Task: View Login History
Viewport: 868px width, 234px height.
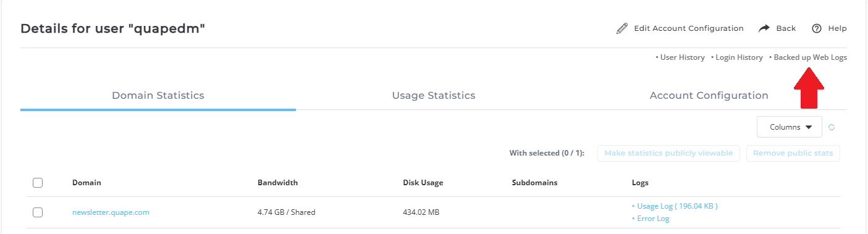Action: click(x=737, y=57)
